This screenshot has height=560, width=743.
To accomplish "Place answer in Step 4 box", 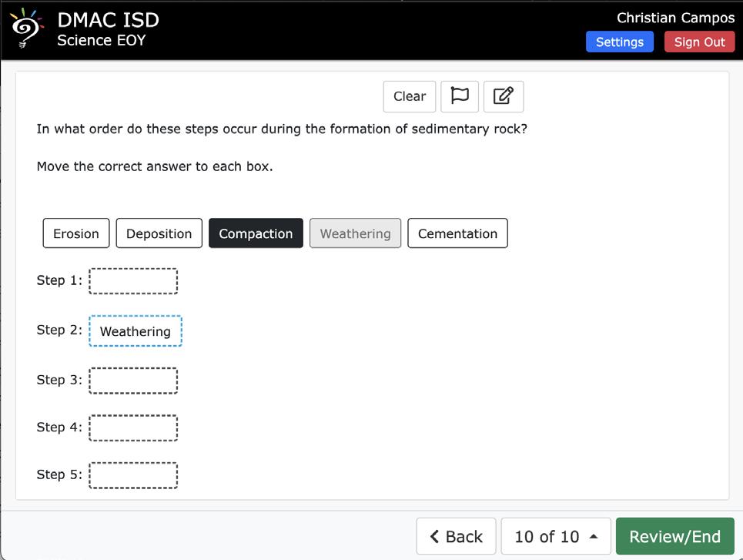I will [133, 428].
